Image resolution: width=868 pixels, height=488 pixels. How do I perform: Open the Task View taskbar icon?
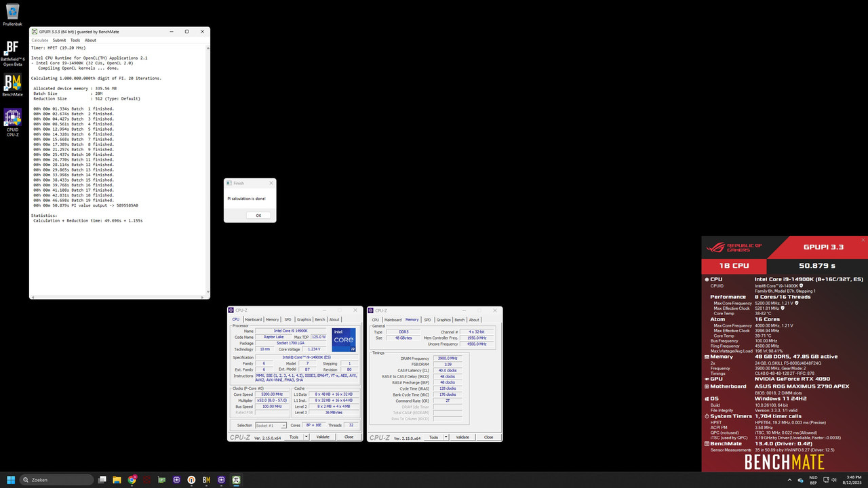(102, 480)
